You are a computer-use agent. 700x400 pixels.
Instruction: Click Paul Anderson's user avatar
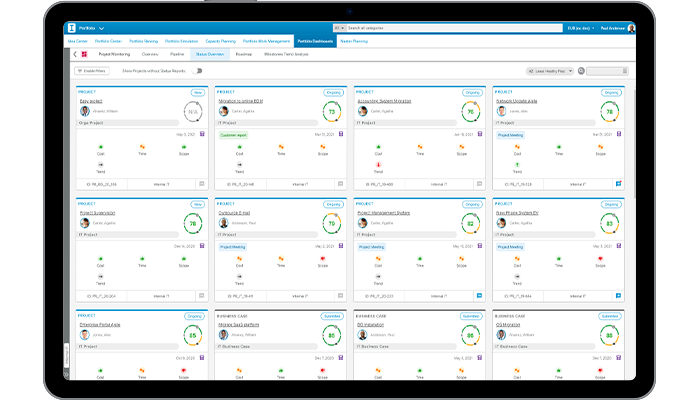(x=631, y=28)
